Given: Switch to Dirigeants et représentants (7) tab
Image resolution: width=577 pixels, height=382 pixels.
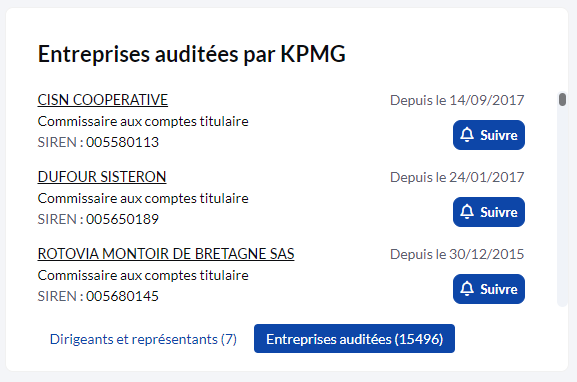Looking at the screenshot, I should click(x=143, y=339).
